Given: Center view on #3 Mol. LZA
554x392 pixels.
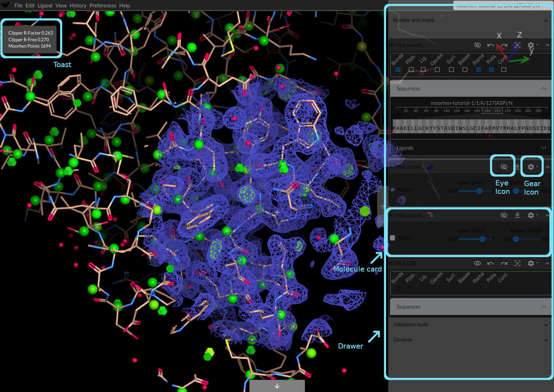Looking at the screenshot, I should point(517,263).
